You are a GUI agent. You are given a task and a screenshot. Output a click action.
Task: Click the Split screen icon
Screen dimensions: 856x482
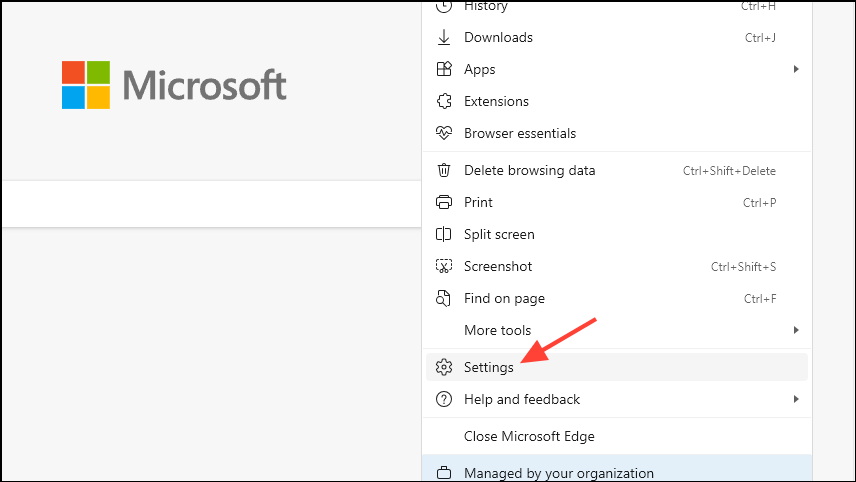pos(445,235)
